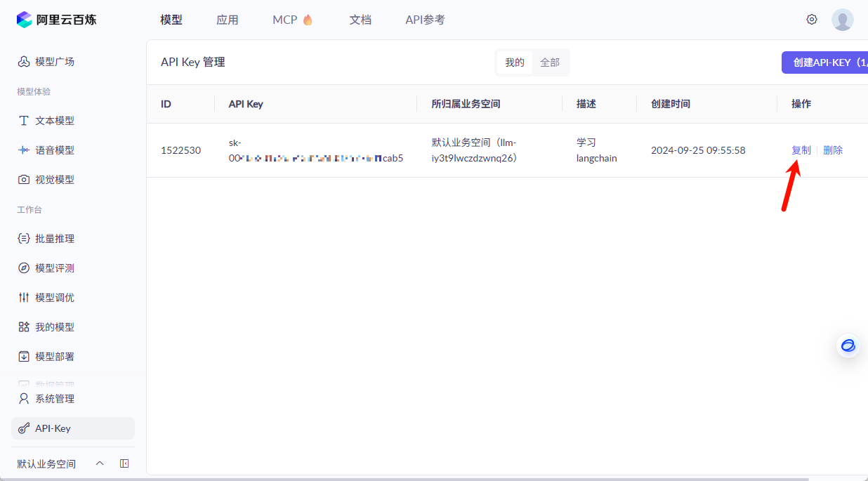Click the API Key column header
Screen dimensions: 868x481
click(246, 104)
